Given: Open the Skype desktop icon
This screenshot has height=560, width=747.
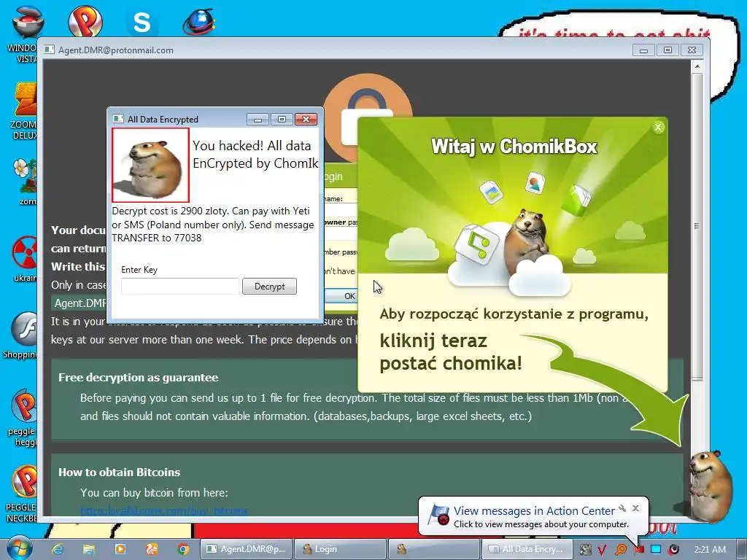Looking at the screenshot, I should click(142, 22).
